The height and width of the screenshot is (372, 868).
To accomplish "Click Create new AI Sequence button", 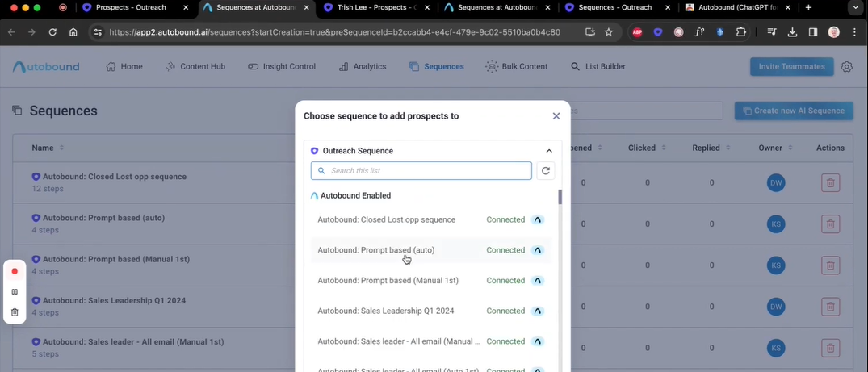I will click(x=793, y=111).
